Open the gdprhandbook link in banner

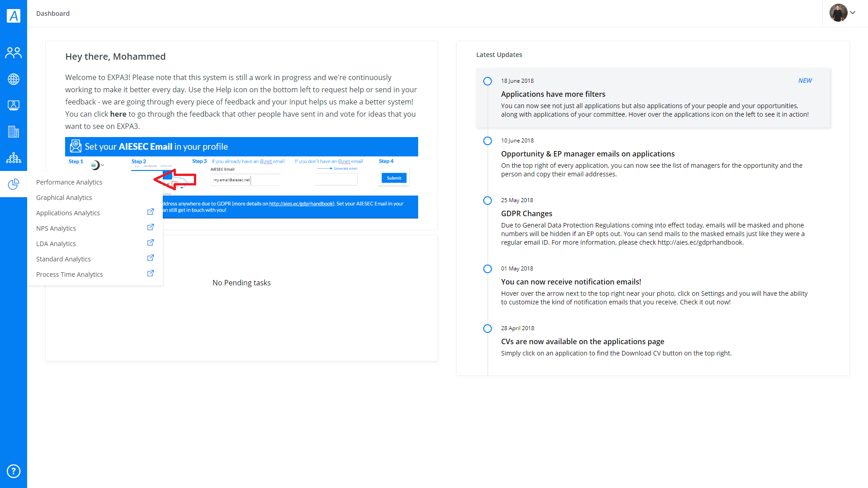pyautogui.click(x=301, y=204)
